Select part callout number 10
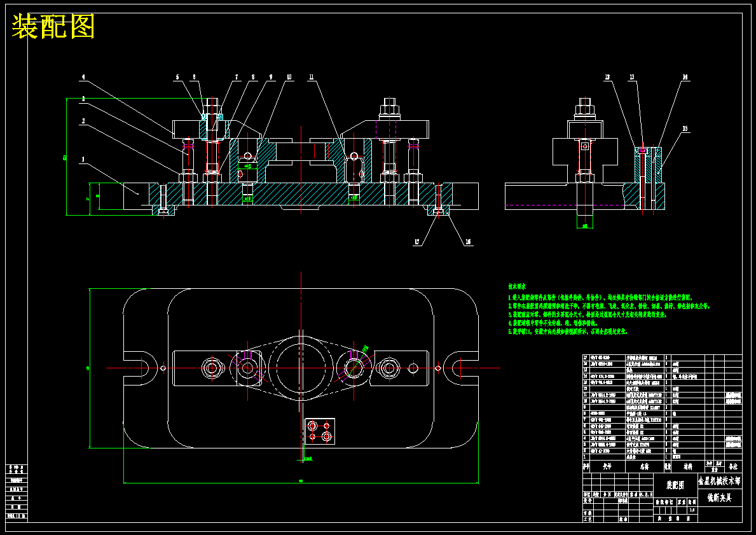The image size is (756, 535). point(289,77)
